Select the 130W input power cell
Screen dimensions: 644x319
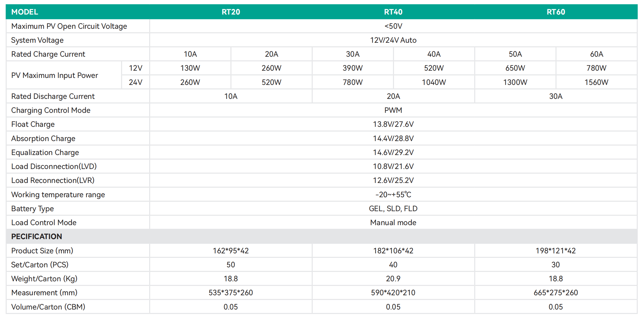point(190,68)
